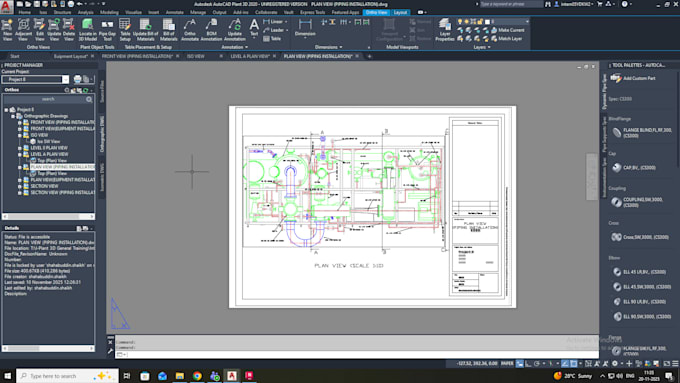Select the Adjacent View tool
680x383 pixels.
point(23,30)
